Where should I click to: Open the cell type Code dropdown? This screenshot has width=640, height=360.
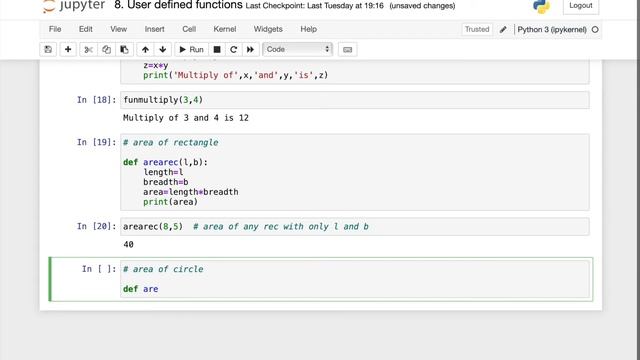(x=298, y=49)
